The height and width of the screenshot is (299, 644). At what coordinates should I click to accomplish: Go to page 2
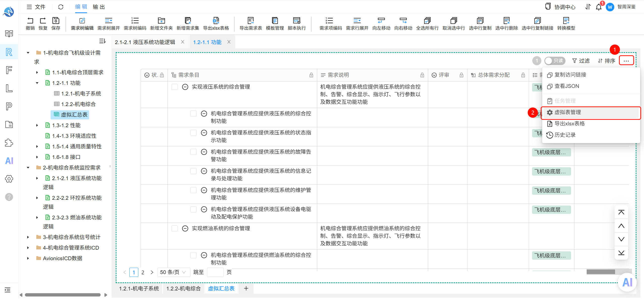tap(143, 272)
